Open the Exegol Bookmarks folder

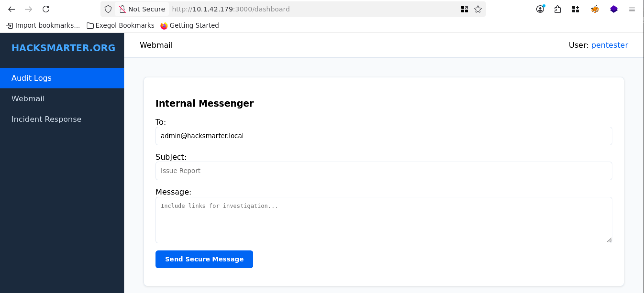tap(120, 26)
